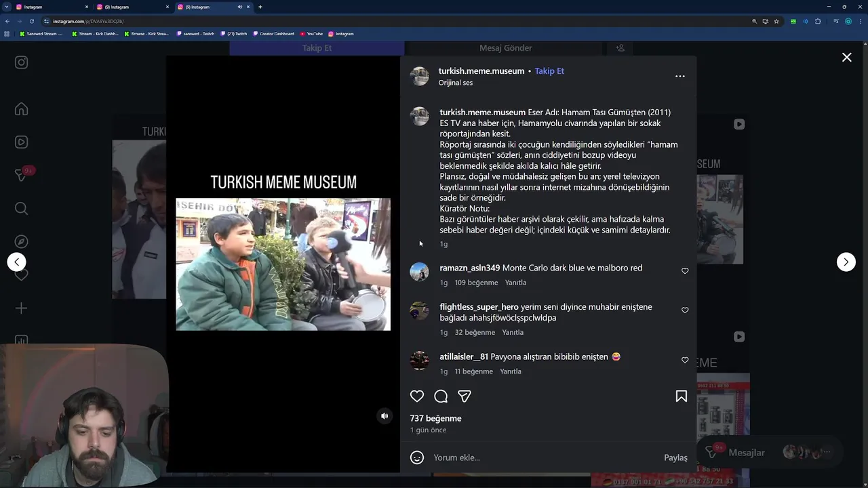Like atillaisler__81's comment
Screen dimensions: 868x488
[685, 360]
